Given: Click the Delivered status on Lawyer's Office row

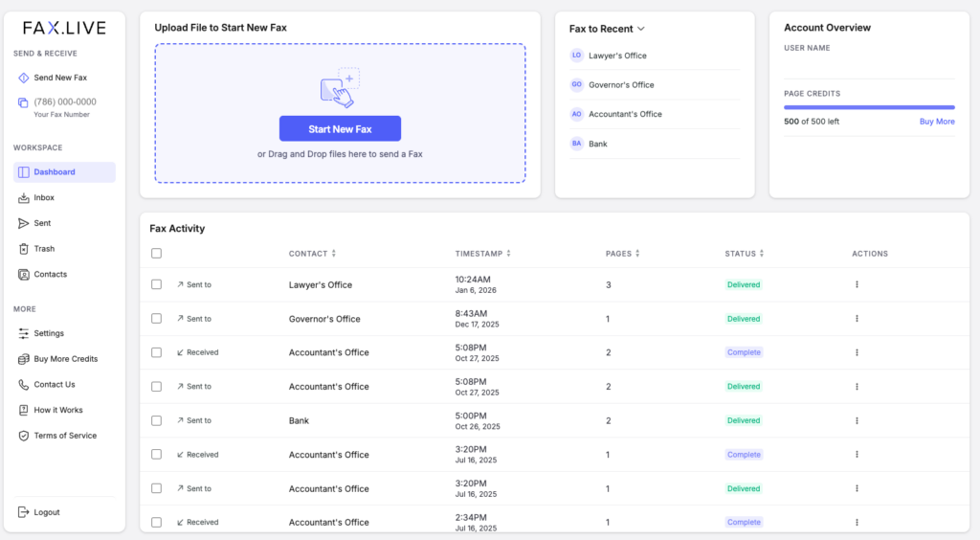Looking at the screenshot, I should coord(743,284).
